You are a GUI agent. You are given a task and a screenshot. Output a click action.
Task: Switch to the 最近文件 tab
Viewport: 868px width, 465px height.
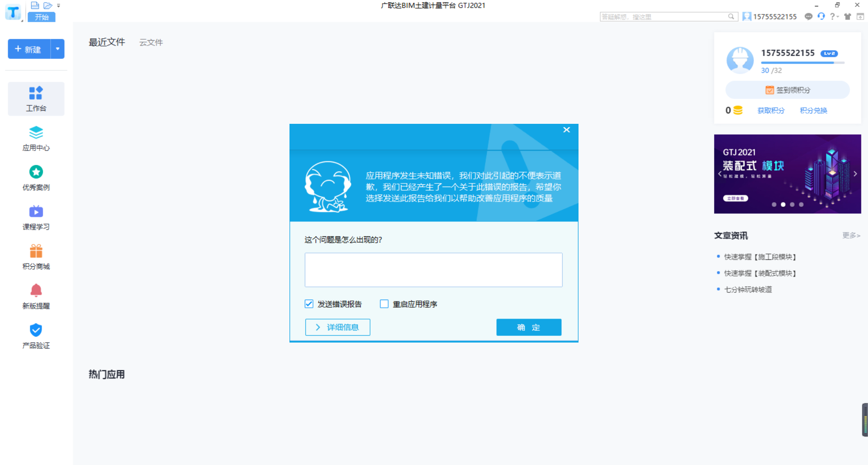[107, 42]
